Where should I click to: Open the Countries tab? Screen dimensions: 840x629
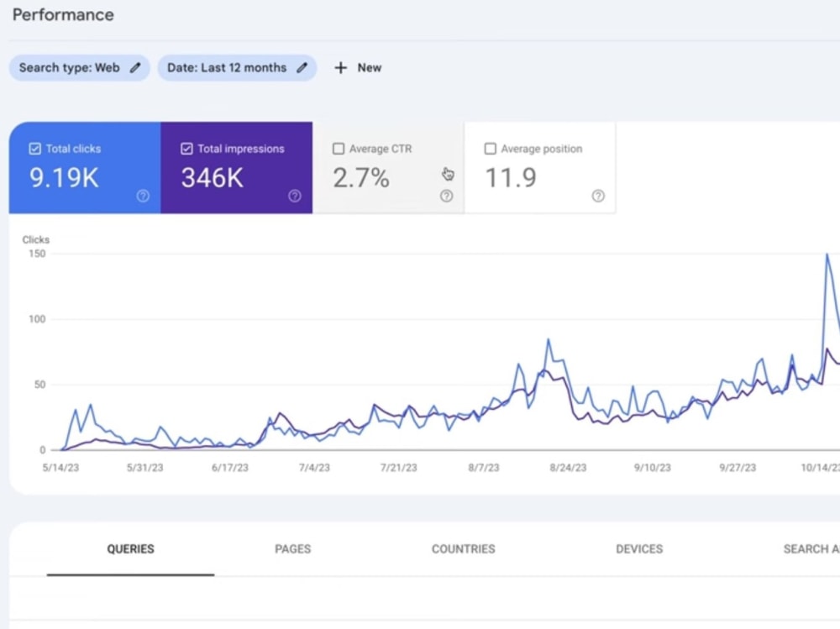click(x=464, y=549)
